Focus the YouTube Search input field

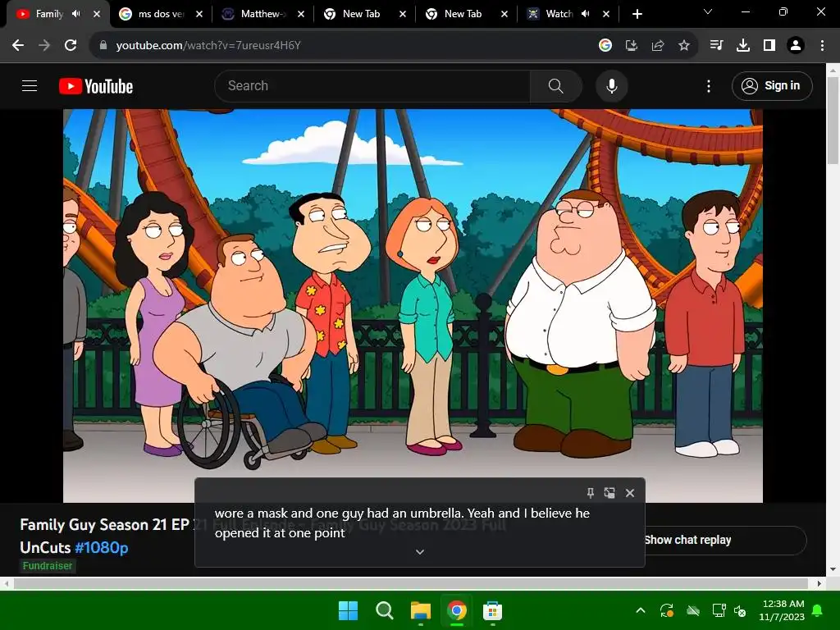point(372,85)
